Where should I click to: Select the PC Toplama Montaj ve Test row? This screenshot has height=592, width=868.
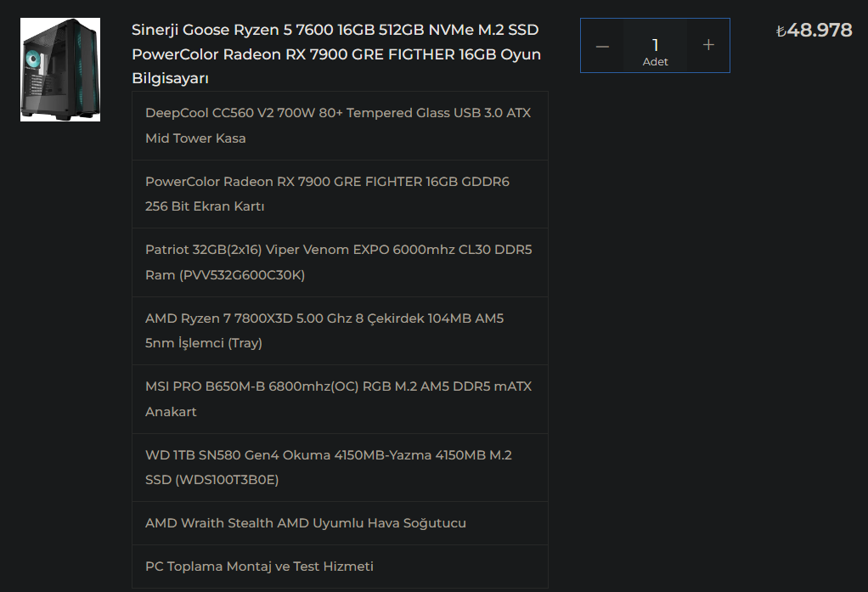[x=340, y=567]
